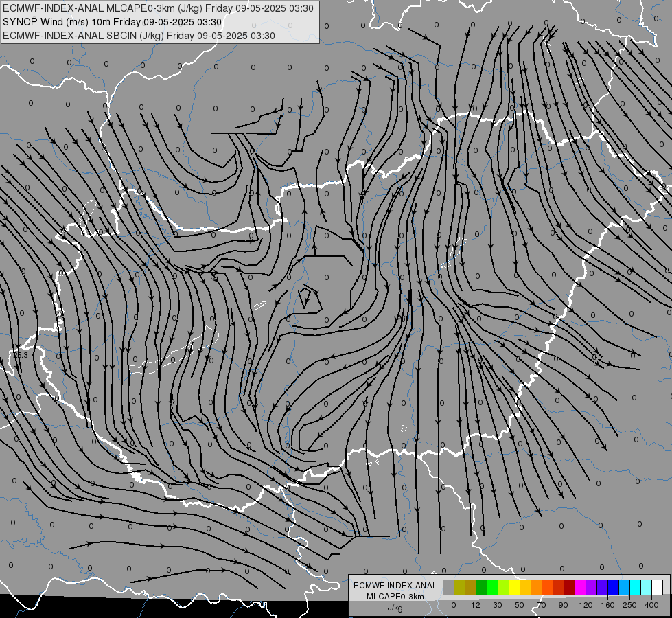Click the gray swatch in the legend
This screenshot has width=672, height=618.
[x=449, y=587]
